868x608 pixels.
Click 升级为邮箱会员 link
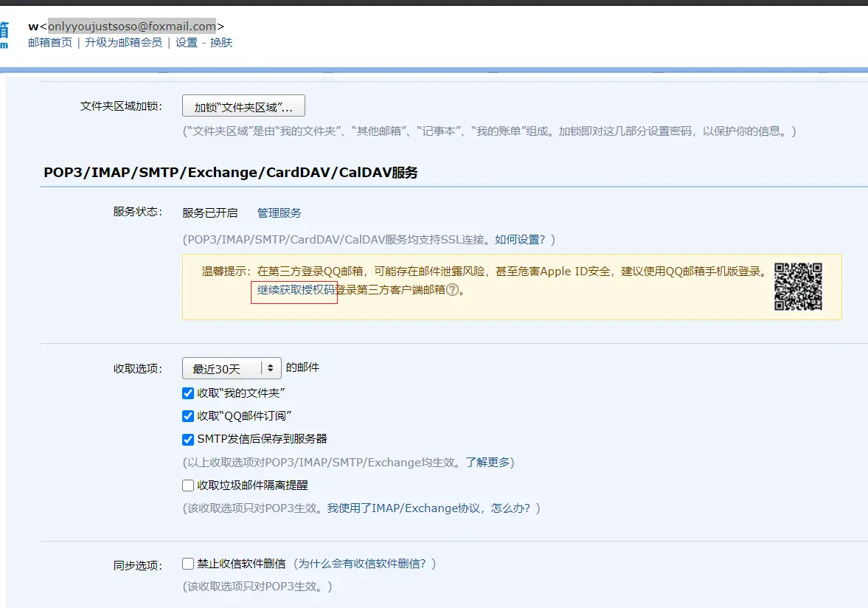123,43
